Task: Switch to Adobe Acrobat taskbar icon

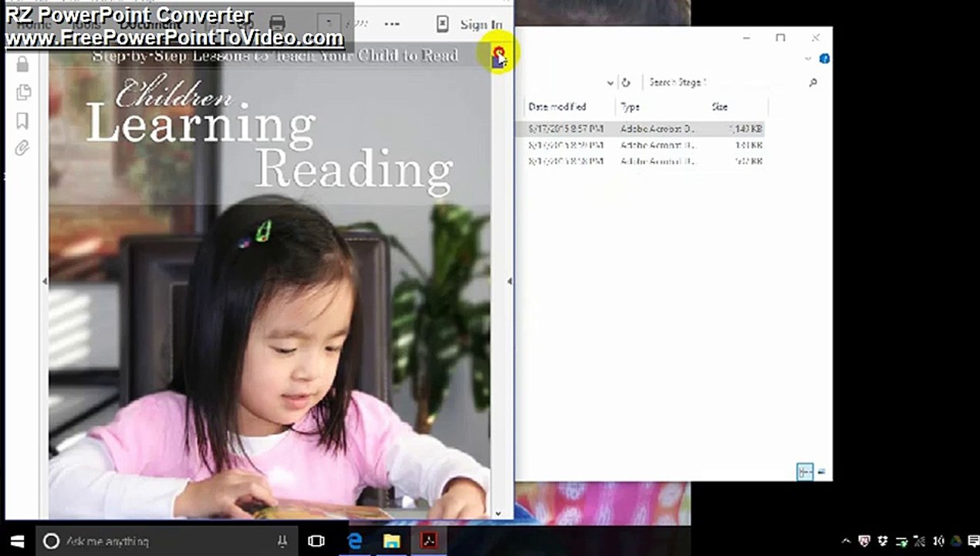Action: (428, 541)
